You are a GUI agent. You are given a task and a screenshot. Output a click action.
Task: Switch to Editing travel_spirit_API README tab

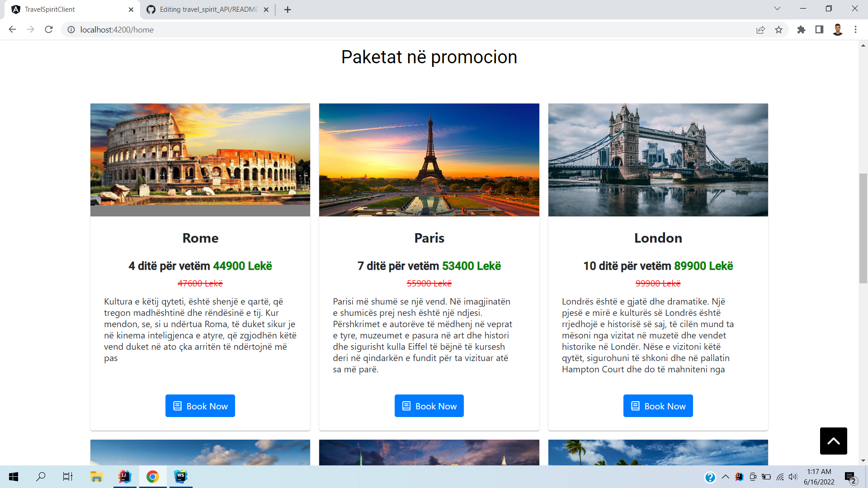point(208,9)
